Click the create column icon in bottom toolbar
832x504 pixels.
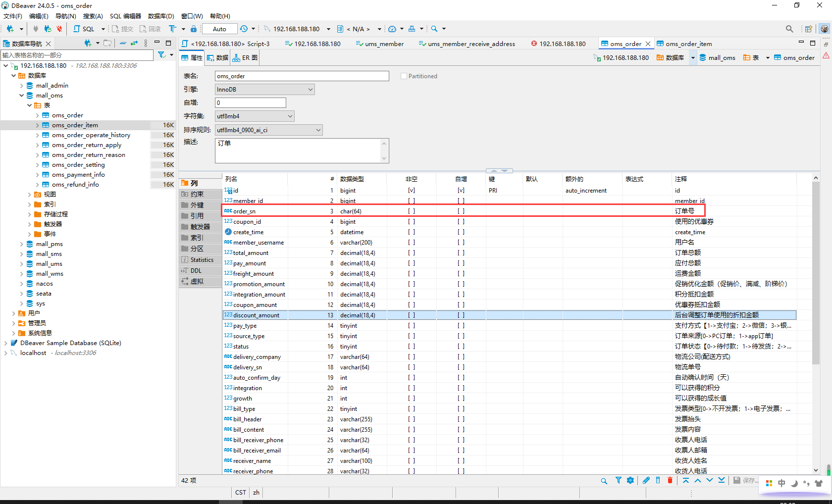658,480
